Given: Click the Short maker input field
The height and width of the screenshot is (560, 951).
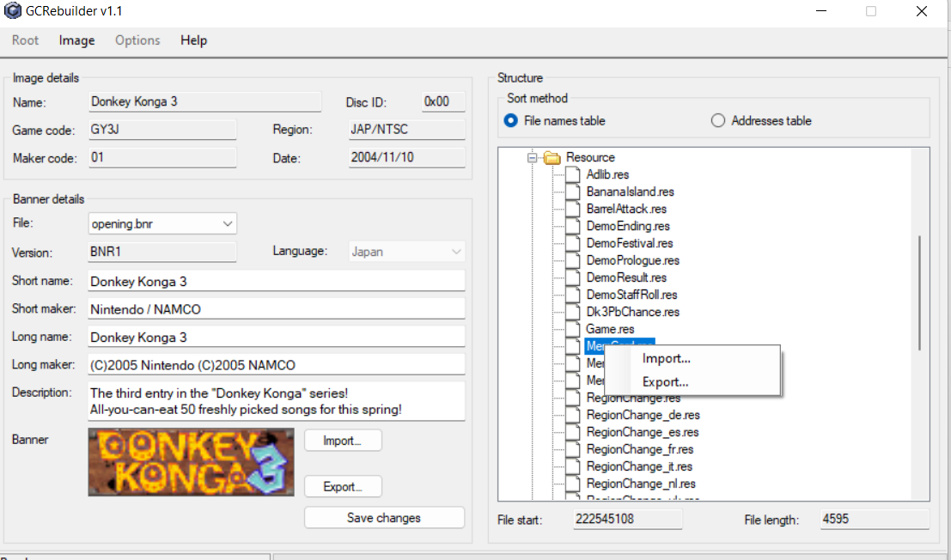Looking at the screenshot, I should 277,309.
